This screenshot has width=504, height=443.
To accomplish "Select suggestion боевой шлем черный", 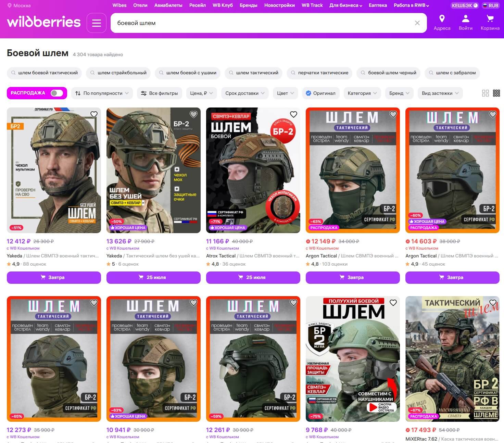I will [x=389, y=73].
